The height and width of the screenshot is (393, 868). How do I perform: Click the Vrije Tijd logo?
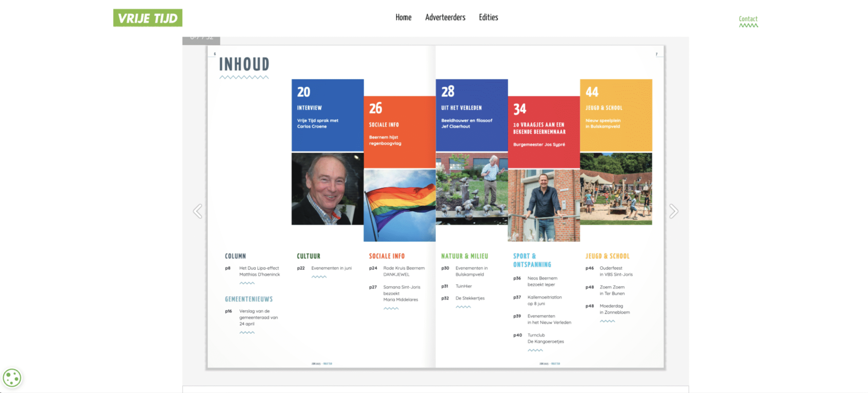147,18
